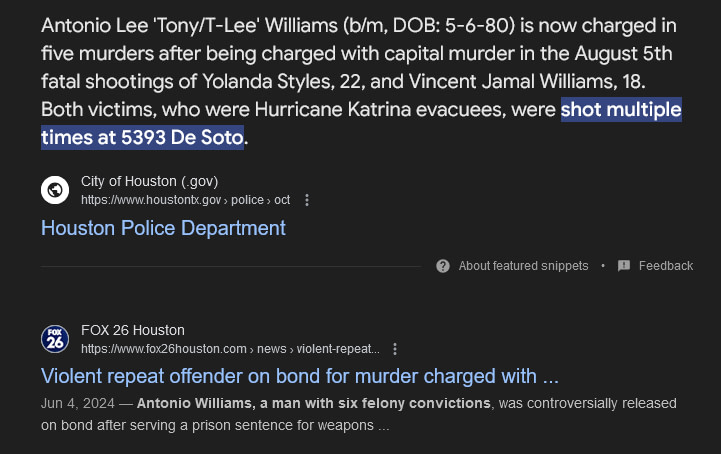
Task: Click the Feedback flag icon
Action: click(624, 266)
